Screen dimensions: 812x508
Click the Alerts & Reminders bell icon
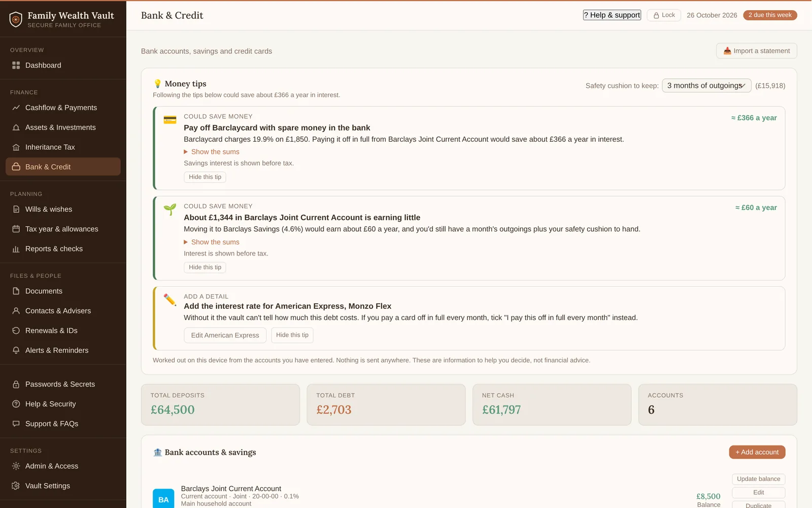coord(16,351)
